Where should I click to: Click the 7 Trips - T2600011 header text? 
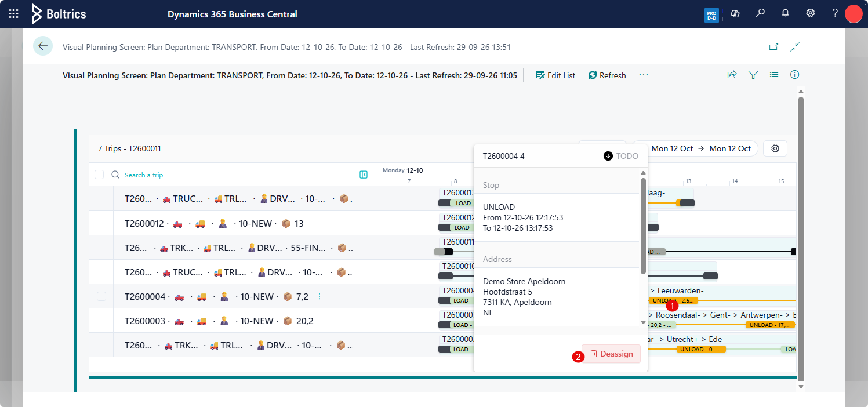pyautogui.click(x=129, y=148)
